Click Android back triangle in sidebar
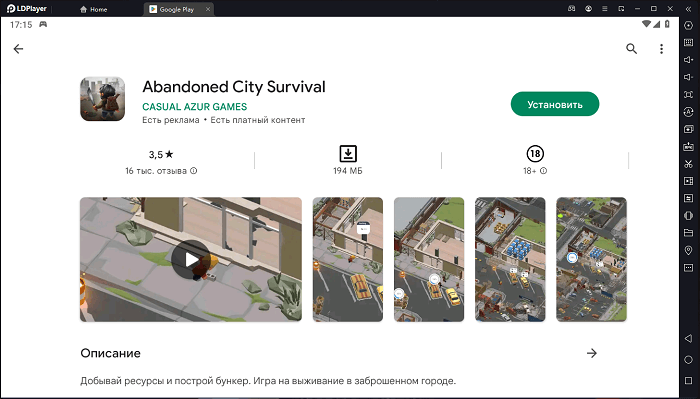The width and height of the screenshot is (700, 399). click(x=688, y=338)
